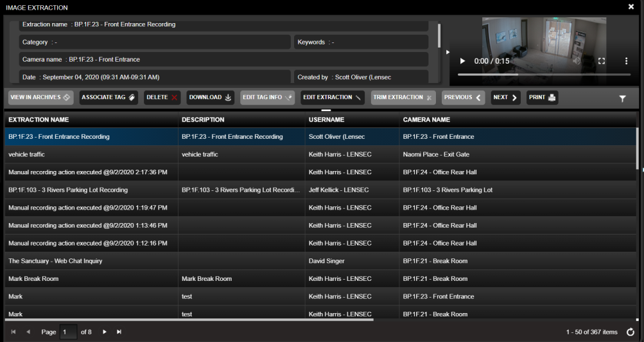Click David Singer username cell
Image resolution: width=644 pixels, height=342 pixels.
tap(352, 260)
